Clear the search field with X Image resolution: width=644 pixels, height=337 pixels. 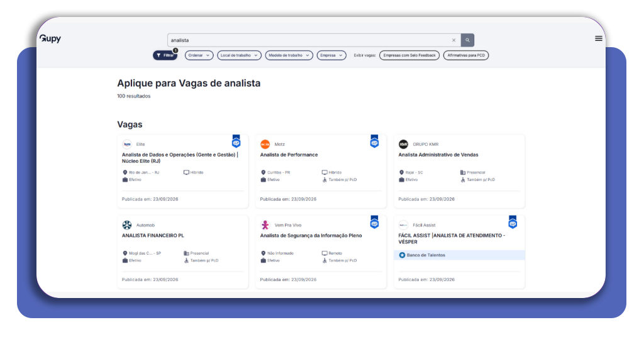click(x=454, y=40)
